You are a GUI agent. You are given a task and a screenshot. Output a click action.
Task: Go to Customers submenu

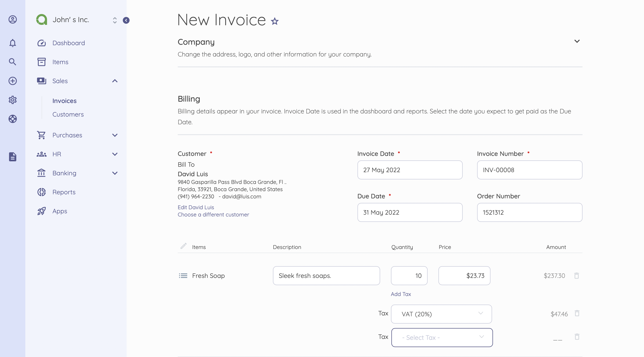68,114
